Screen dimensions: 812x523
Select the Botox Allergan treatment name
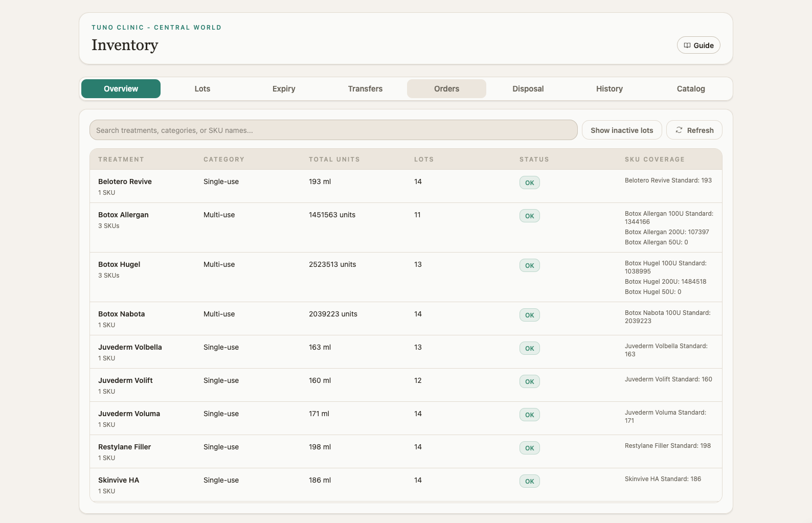click(x=123, y=215)
